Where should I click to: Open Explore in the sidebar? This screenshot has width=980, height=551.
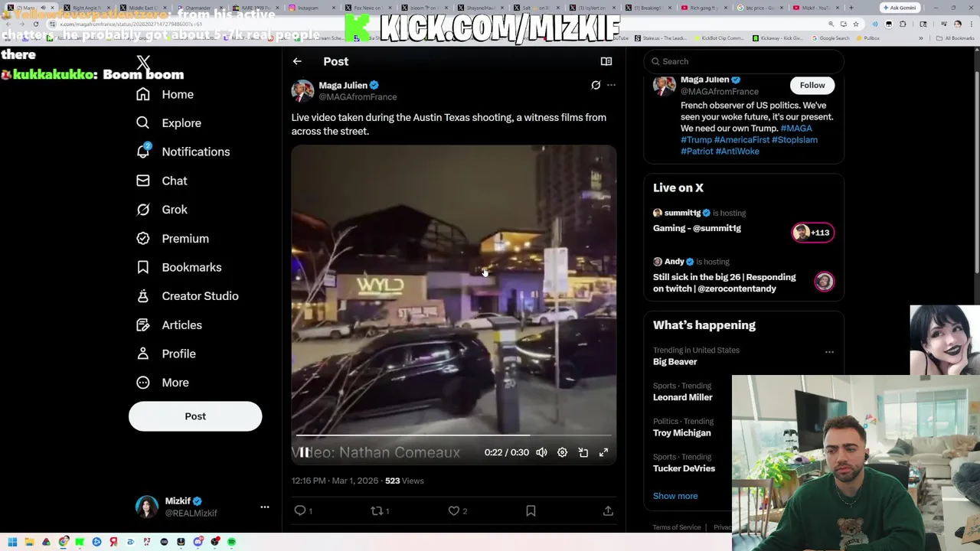coord(168,123)
